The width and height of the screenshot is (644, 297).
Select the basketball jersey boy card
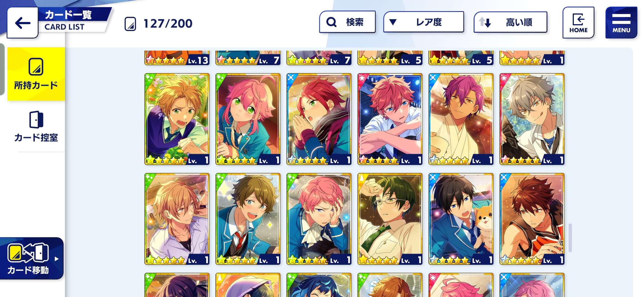tap(532, 219)
